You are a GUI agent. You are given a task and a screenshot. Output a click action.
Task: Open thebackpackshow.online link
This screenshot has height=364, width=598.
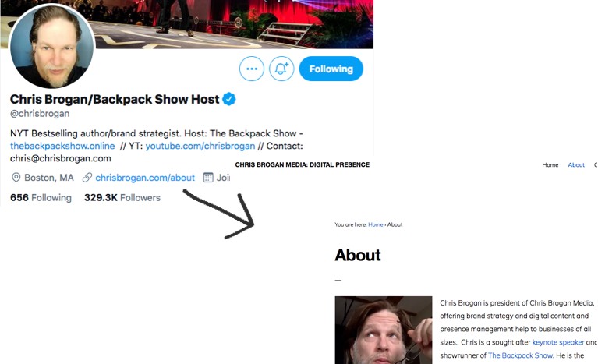point(62,146)
